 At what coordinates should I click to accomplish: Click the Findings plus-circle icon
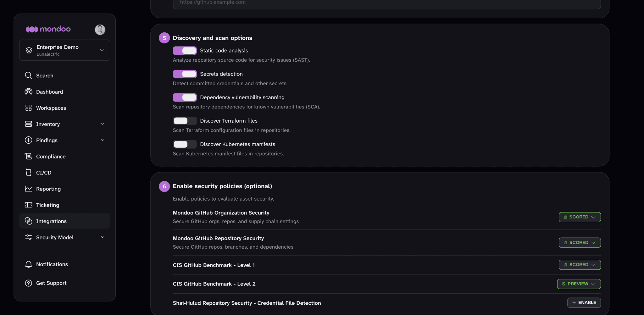click(29, 140)
